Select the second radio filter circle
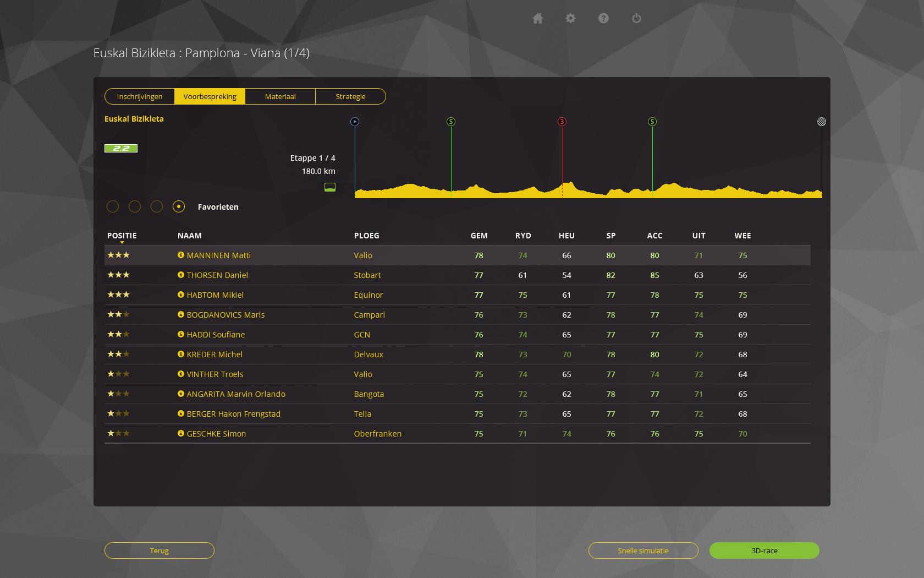 (135, 206)
